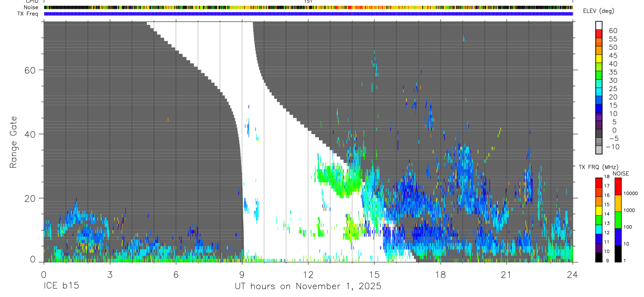644x297 pixels.
Task: Click the 'NOISE' legend title
Action: click(x=620, y=174)
